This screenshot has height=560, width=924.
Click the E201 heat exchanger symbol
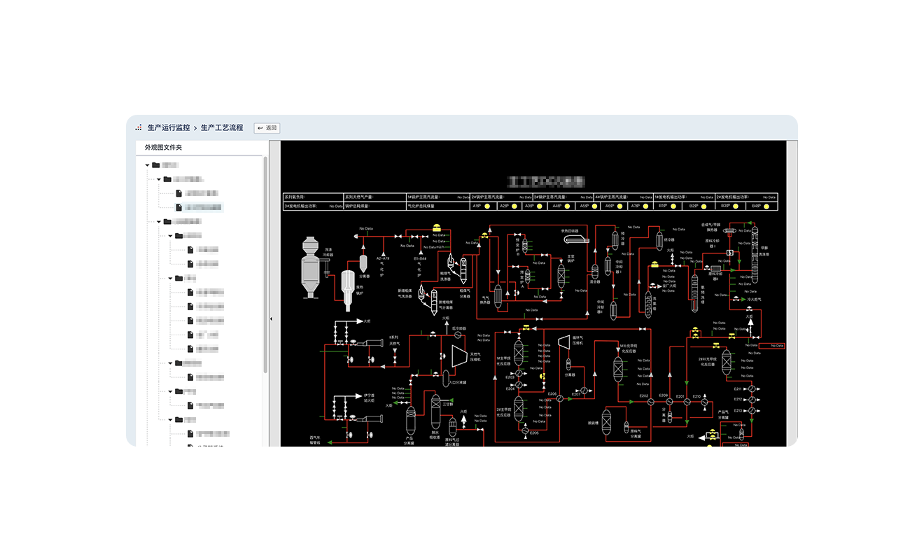point(687,402)
